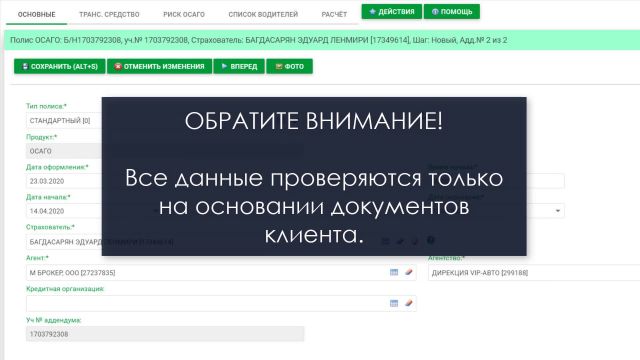Click the Продукт field showing ОСАГО

64,151
